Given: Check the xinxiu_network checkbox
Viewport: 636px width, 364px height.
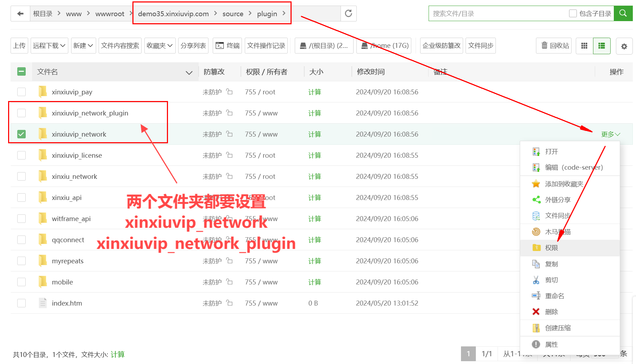Looking at the screenshot, I should (x=21, y=176).
